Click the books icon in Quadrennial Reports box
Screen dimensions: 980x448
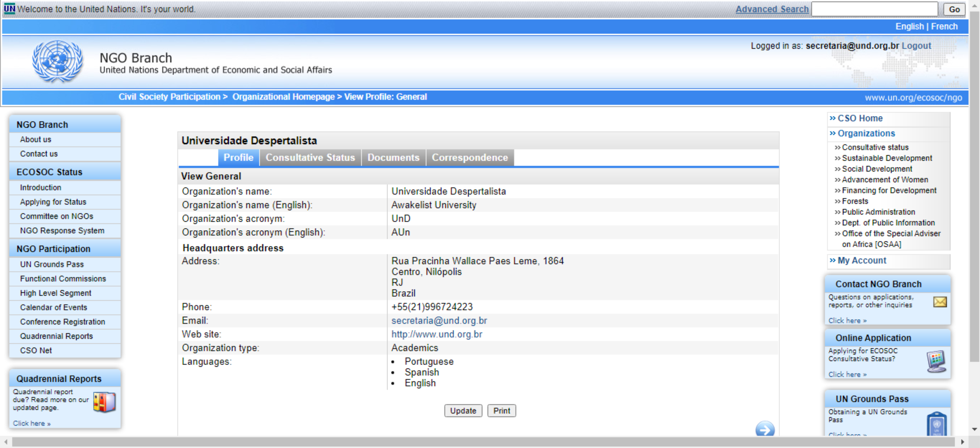coord(104,402)
